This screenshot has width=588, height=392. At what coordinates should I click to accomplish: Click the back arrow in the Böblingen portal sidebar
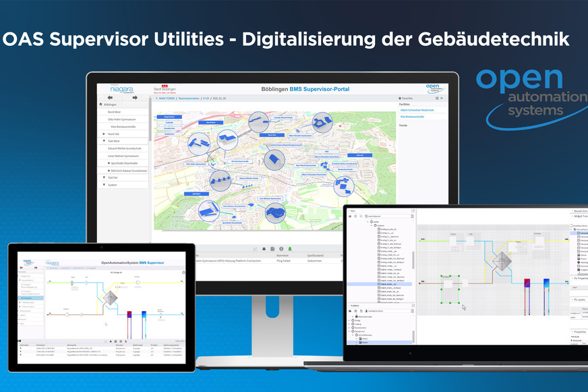(111, 98)
